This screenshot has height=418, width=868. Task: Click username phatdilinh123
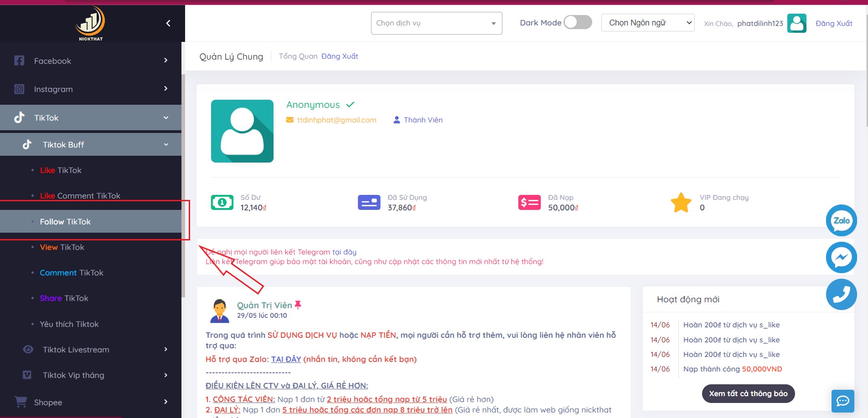(x=760, y=23)
